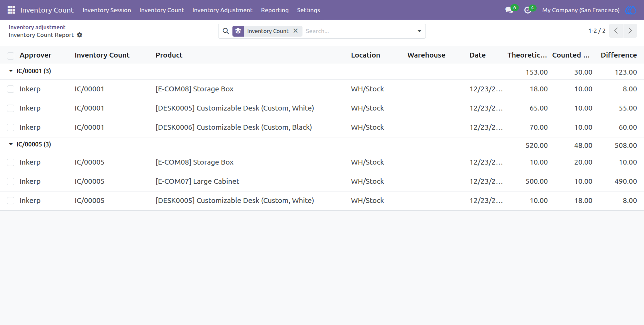
Task: Open the activities clock icon
Action: point(528,10)
